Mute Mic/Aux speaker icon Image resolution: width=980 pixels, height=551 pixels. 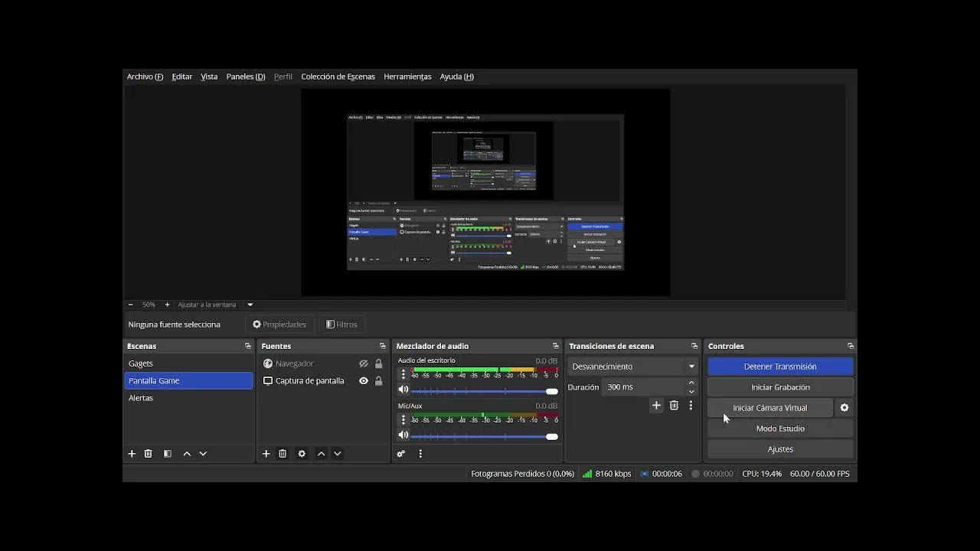pyautogui.click(x=403, y=435)
